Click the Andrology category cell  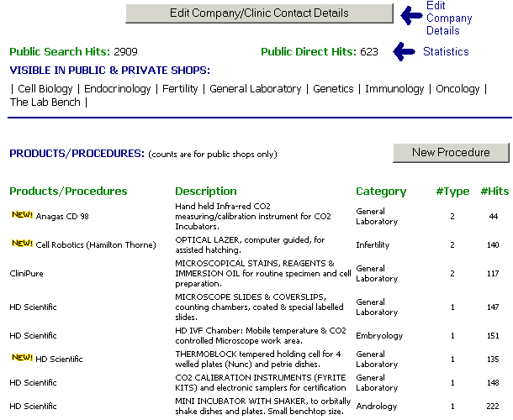click(376, 407)
